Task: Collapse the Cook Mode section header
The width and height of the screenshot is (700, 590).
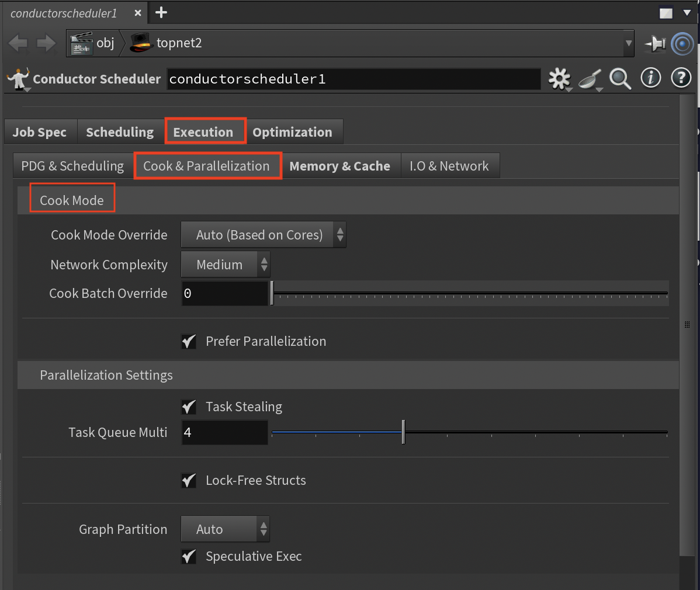Action: (x=348, y=200)
